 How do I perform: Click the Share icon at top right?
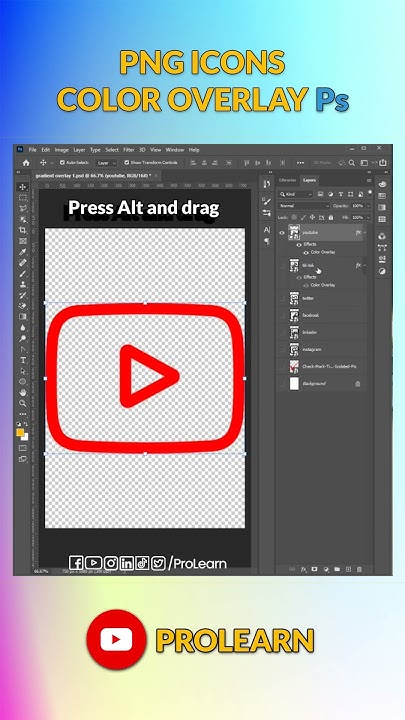[x=382, y=163]
